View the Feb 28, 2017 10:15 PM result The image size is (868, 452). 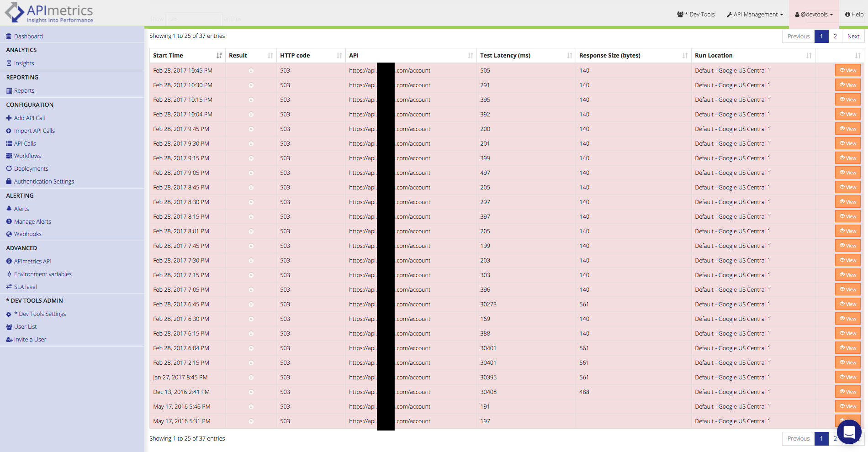848,100
